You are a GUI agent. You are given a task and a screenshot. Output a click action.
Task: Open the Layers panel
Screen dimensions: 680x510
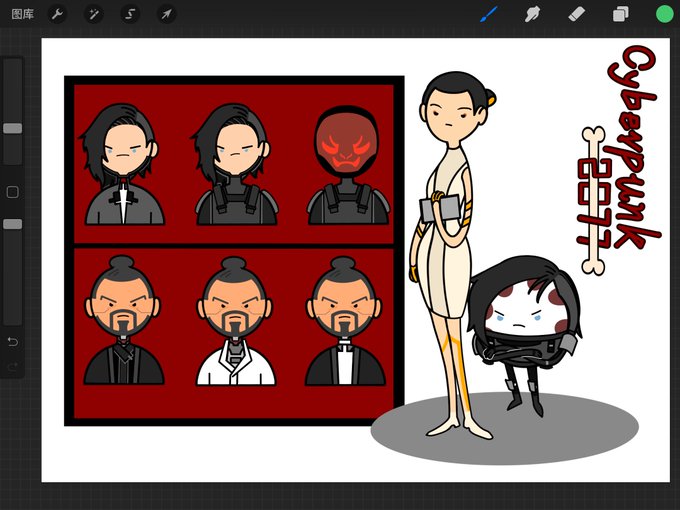621,14
